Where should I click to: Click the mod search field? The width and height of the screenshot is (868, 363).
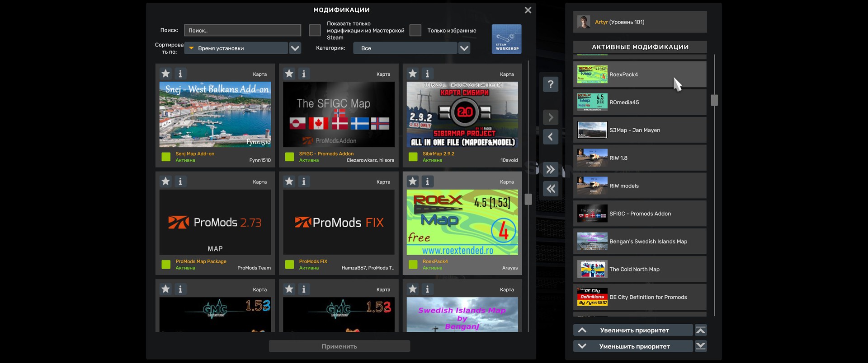243,30
